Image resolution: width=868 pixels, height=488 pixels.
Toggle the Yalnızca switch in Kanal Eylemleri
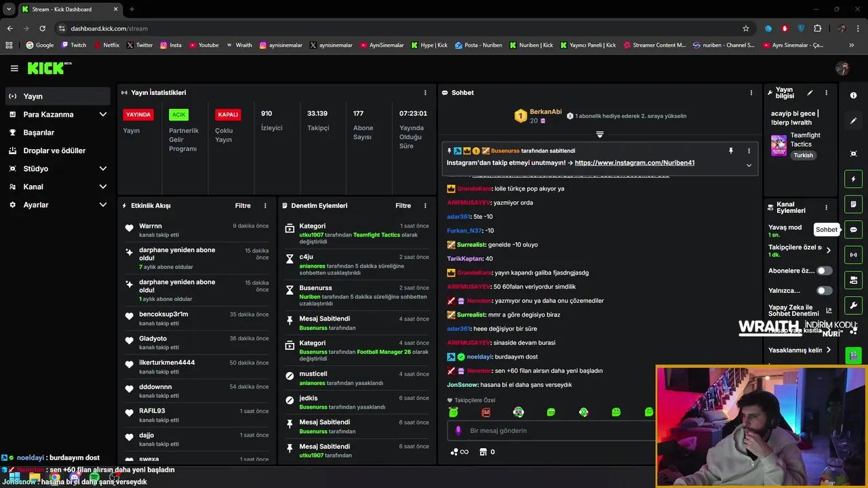[824, 291]
